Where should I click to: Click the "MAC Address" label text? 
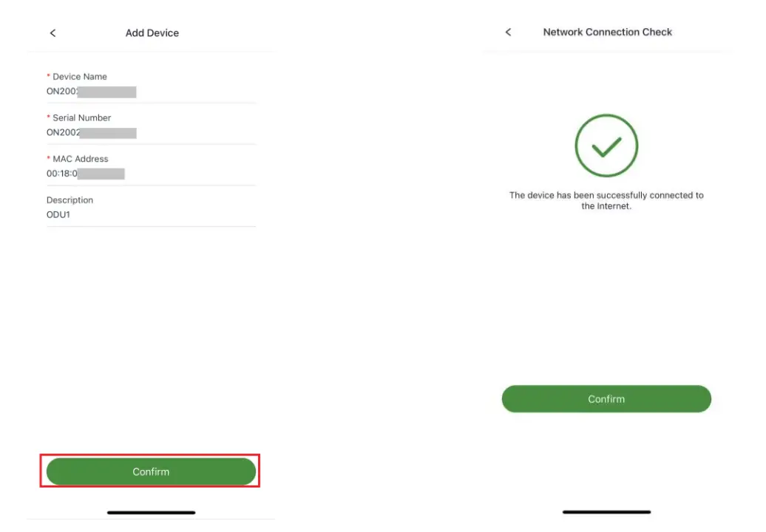point(81,159)
